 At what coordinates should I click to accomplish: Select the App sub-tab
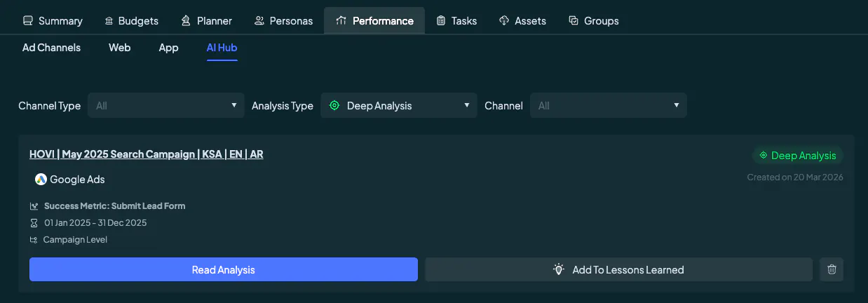click(x=168, y=48)
